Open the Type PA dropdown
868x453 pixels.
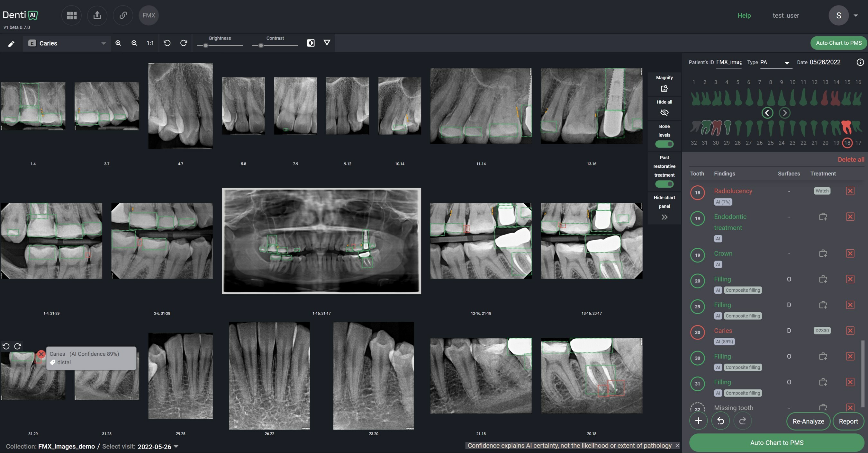787,63
